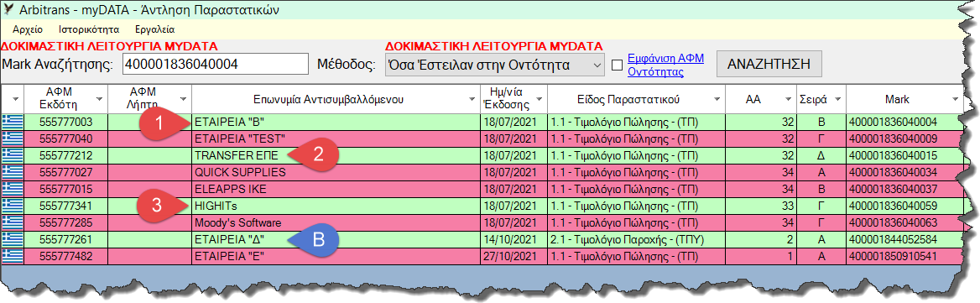
Task: Open the ΑΑ column filter arrow
Action: [789, 100]
